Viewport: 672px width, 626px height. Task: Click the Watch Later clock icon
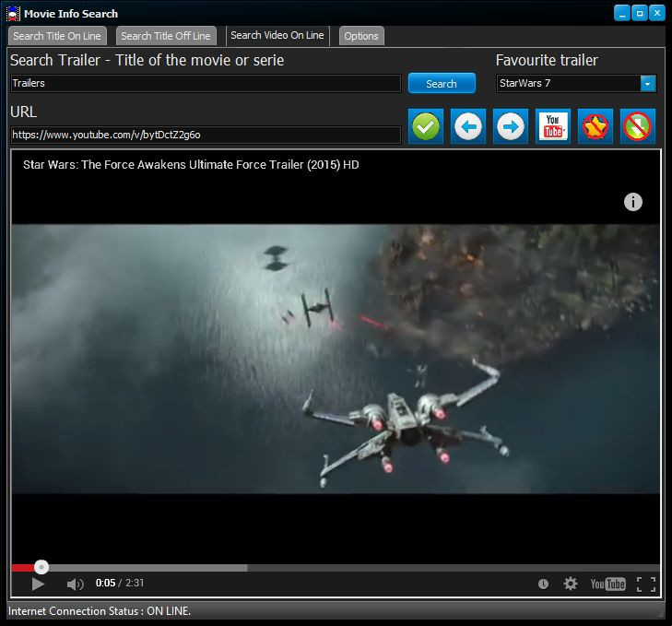pyautogui.click(x=543, y=584)
